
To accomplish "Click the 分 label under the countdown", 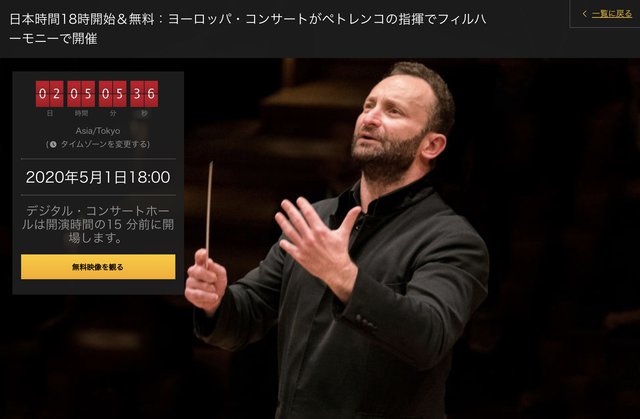I will [113, 113].
